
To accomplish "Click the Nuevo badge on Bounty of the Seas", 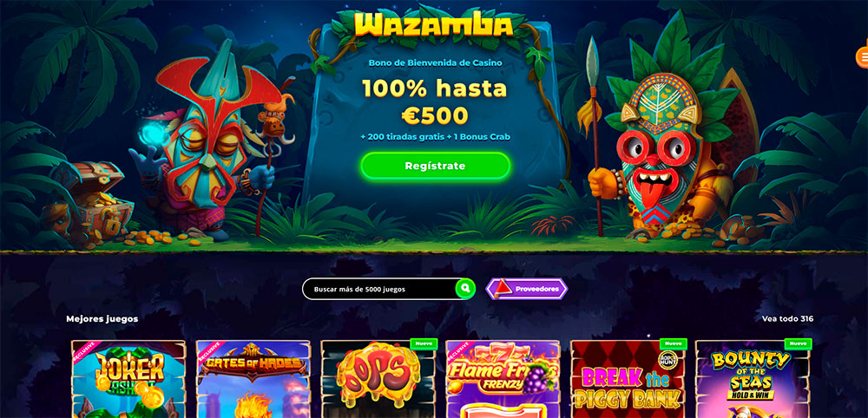I will coord(798,343).
